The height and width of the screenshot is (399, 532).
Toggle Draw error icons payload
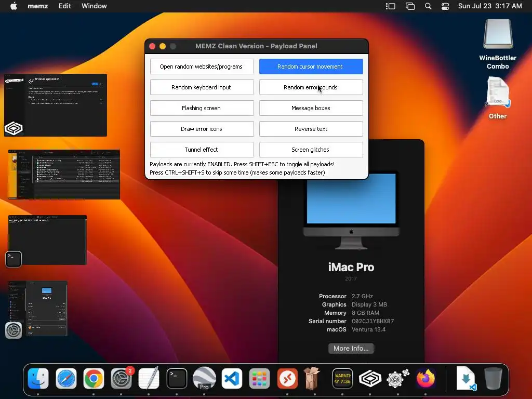(202, 129)
